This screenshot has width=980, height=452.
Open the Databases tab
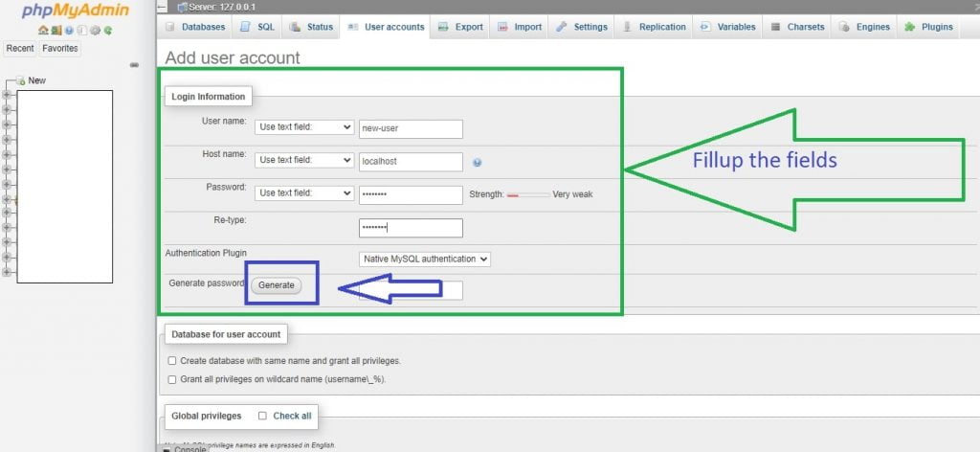click(x=195, y=27)
